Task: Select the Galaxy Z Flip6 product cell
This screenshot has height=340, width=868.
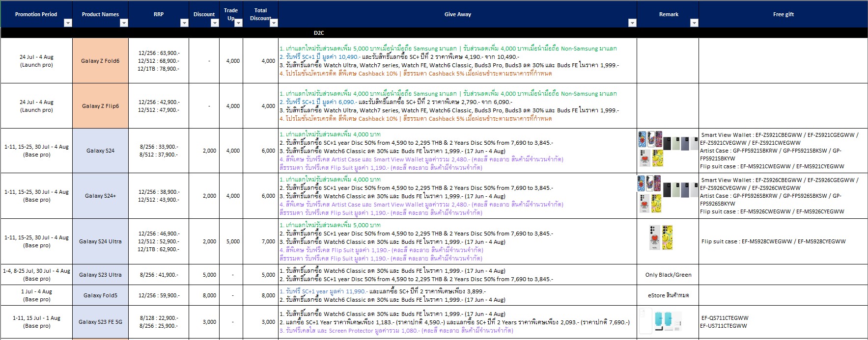Action: click(x=100, y=106)
